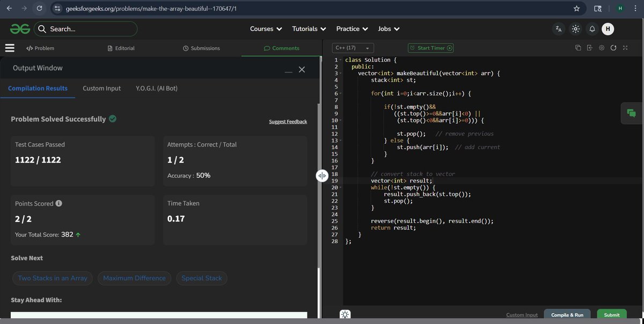Click the editor exit/import code icon
This screenshot has width=644, height=324.
[x=589, y=48]
